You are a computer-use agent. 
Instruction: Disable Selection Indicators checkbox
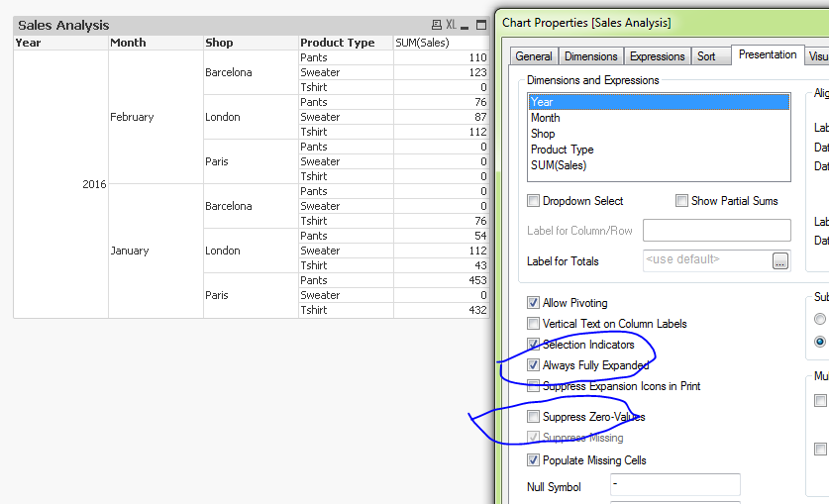534,345
